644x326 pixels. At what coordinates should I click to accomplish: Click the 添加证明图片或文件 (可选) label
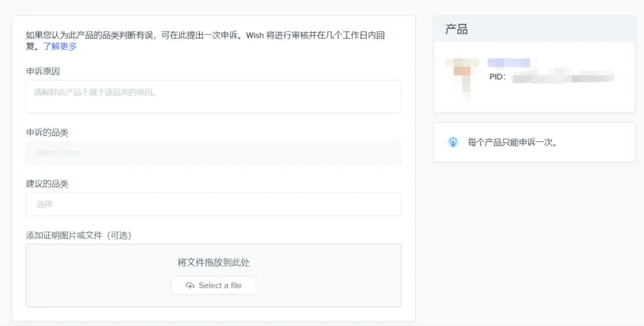pos(79,235)
